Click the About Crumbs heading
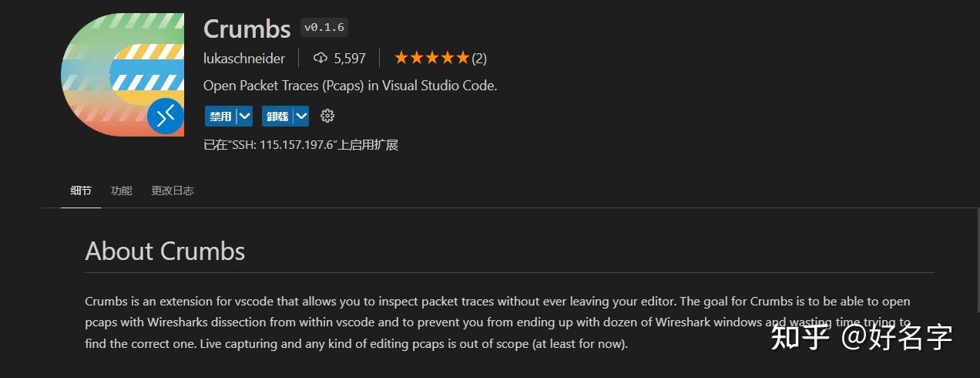 tap(165, 251)
